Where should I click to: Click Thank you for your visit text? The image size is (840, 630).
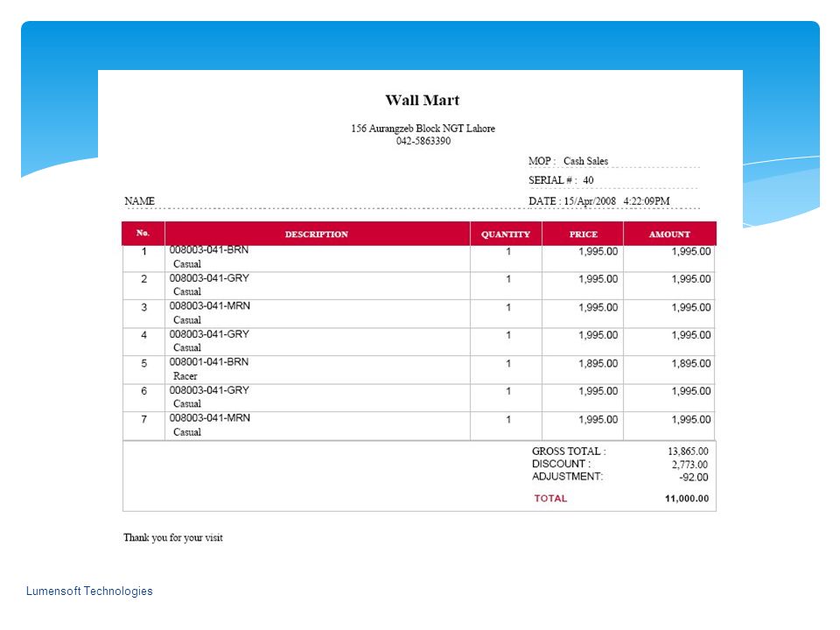point(173,537)
